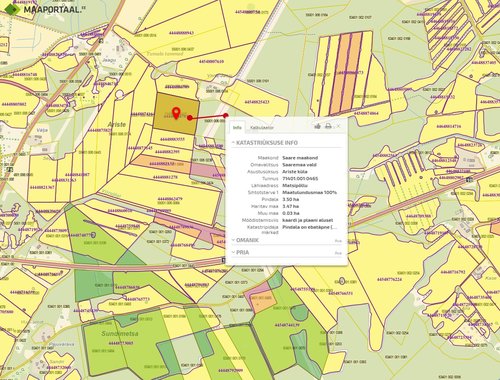Click the Ariste village label on map
The image size is (500, 380).
(x=116, y=124)
